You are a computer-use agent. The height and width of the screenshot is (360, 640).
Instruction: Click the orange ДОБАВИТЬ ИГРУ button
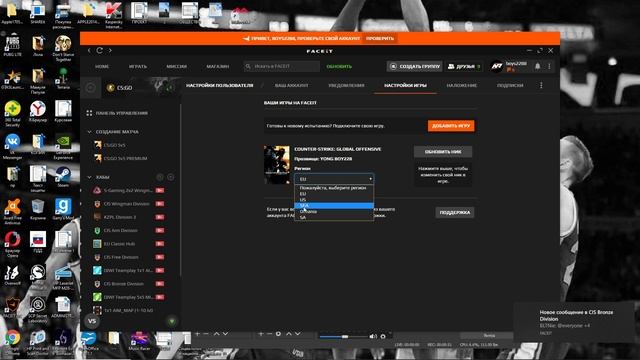pyautogui.click(x=451, y=126)
